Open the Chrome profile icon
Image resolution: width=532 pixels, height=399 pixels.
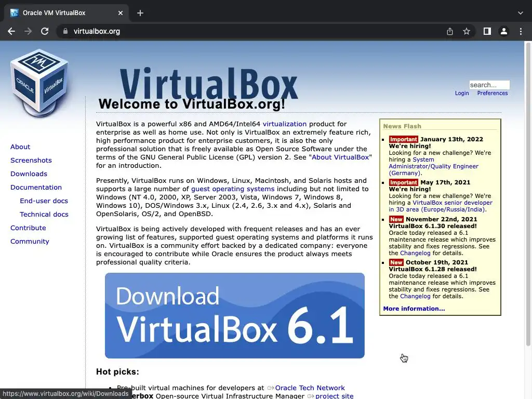504,31
